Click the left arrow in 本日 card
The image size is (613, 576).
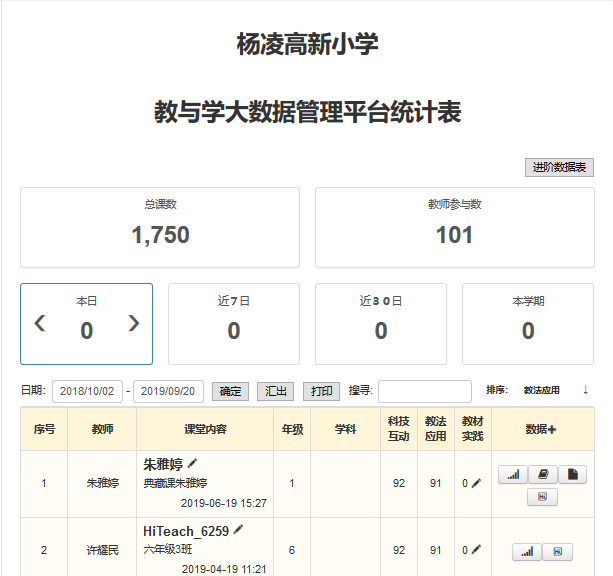coord(40,324)
